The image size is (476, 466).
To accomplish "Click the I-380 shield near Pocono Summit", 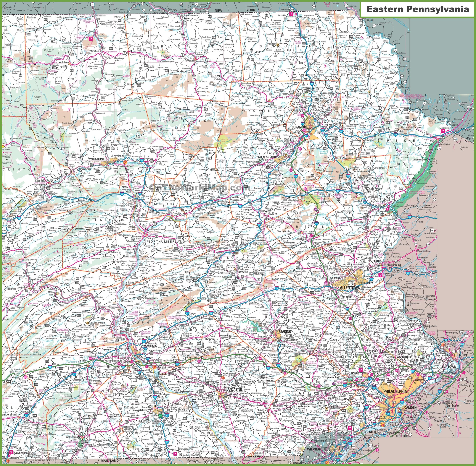I will 348,176.
